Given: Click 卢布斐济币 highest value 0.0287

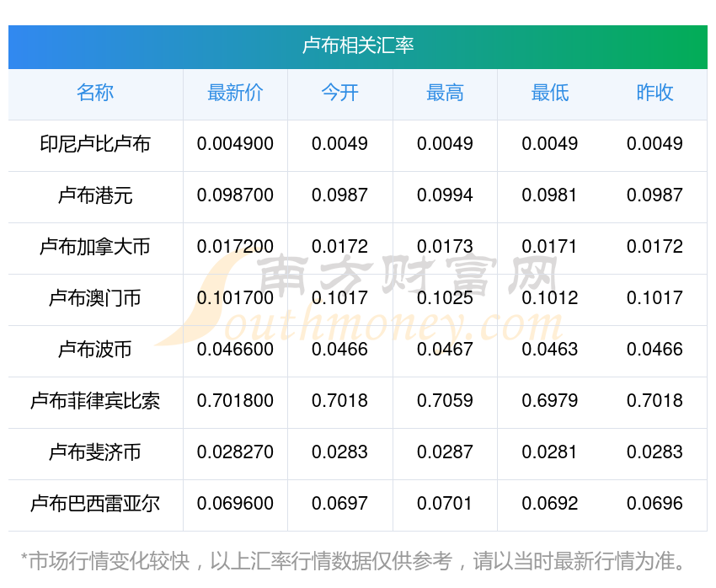Looking at the screenshot, I should pyautogui.click(x=445, y=452).
